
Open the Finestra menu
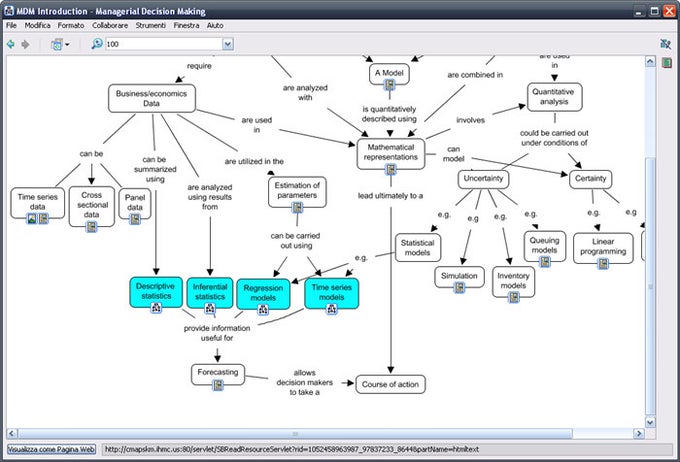pyautogui.click(x=186, y=25)
